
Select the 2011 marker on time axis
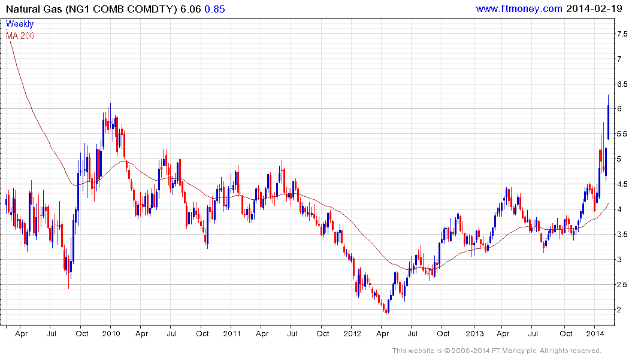[x=231, y=333]
